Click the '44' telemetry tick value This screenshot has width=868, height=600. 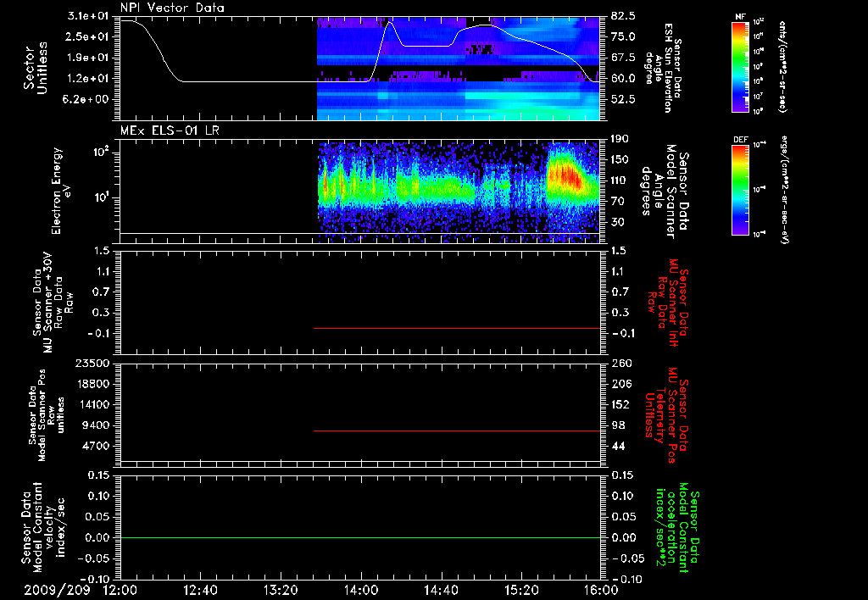[619, 446]
